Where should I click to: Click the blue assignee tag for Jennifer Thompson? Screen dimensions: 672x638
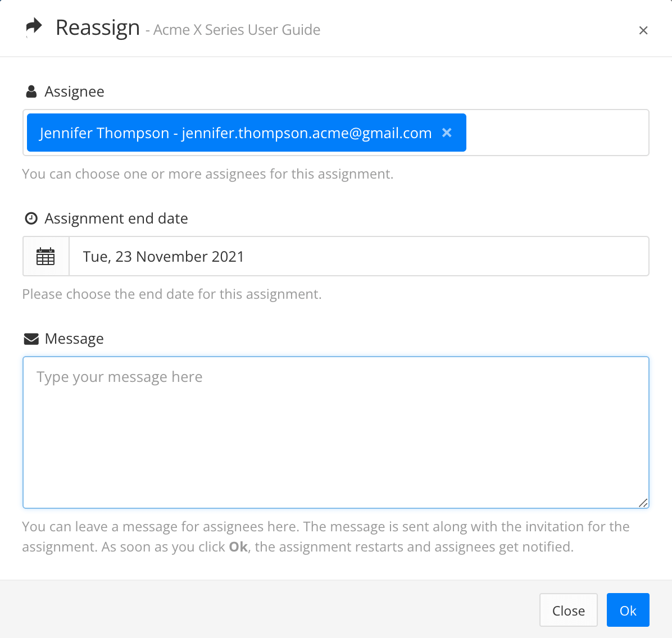[236, 133]
